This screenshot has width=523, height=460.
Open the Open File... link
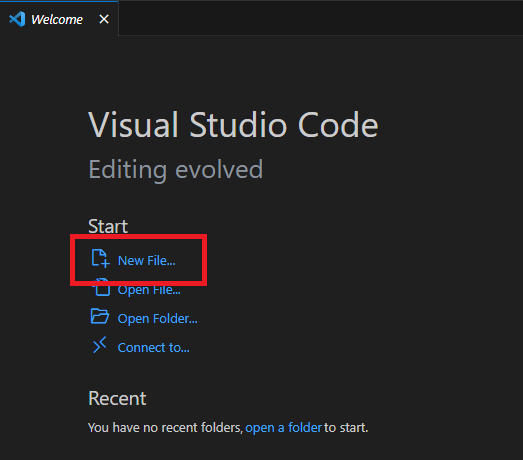(x=149, y=290)
